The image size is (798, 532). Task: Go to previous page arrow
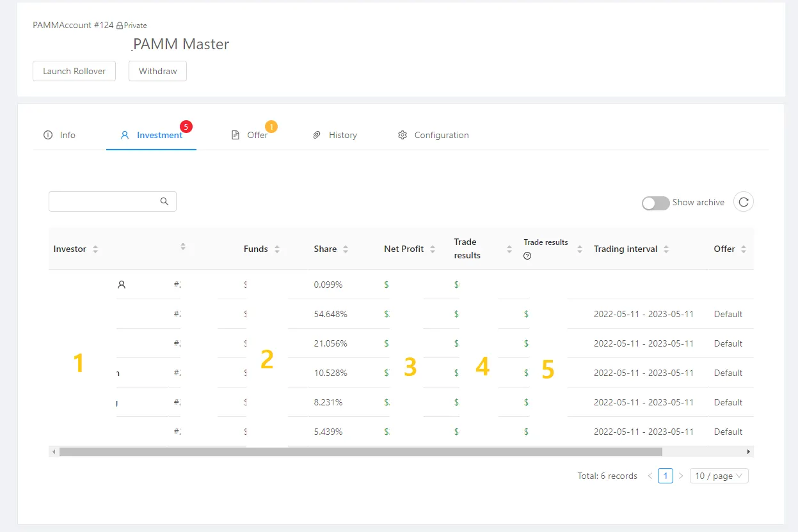pos(650,476)
